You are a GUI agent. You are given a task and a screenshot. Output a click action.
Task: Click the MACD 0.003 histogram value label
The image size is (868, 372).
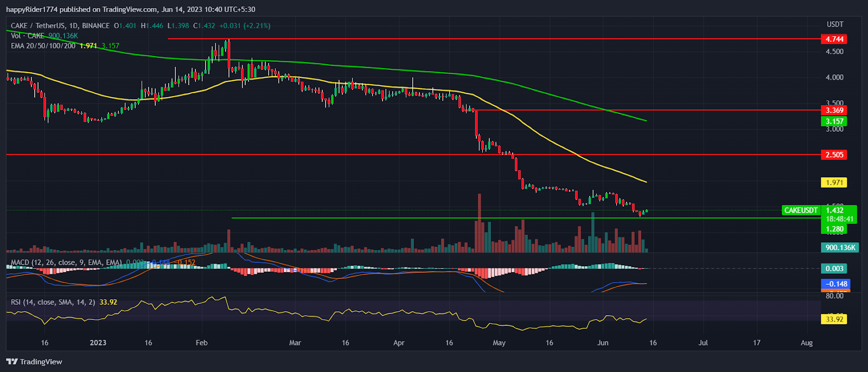(834, 269)
